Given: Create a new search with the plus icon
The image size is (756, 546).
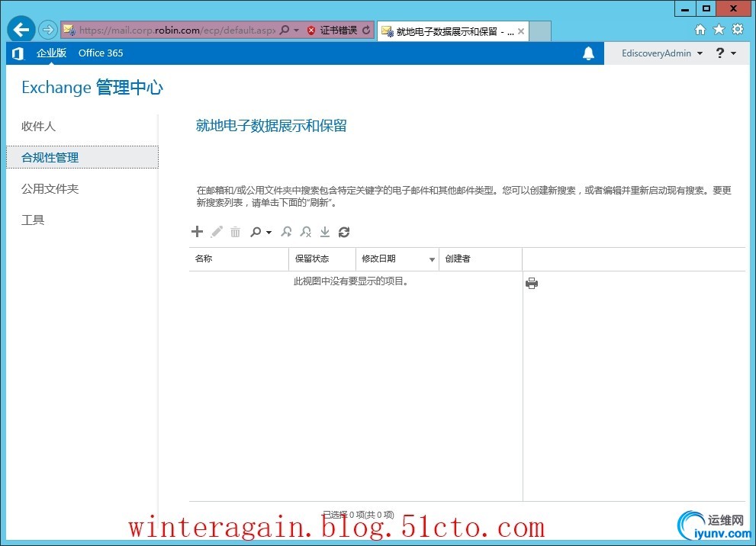Looking at the screenshot, I should click(x=197, y=232).
